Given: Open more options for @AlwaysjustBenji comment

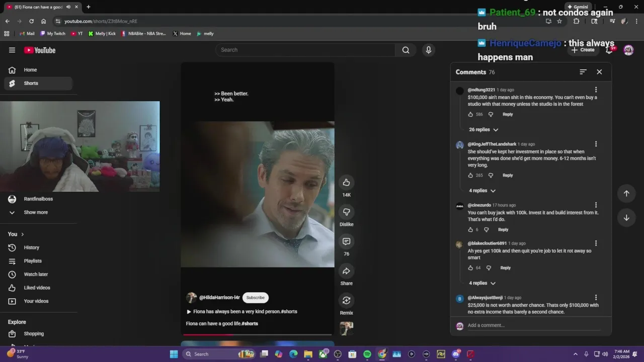Looking at the screenshot, I should tap(596, 298).
